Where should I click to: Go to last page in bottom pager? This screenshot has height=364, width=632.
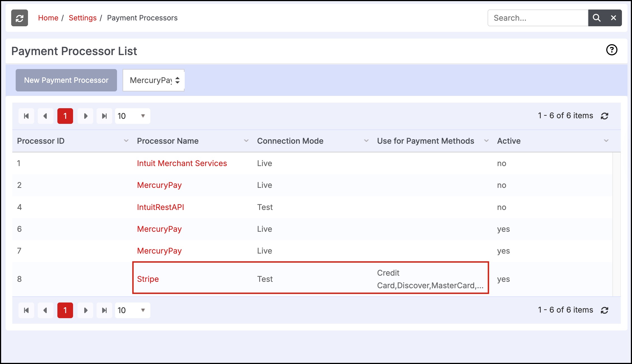click(104, 310)
